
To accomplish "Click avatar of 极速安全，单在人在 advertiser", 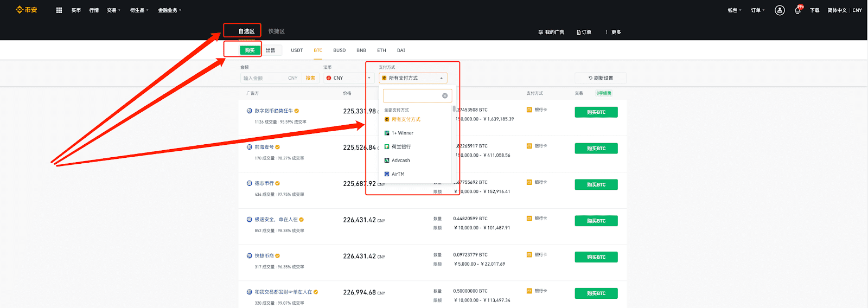I will click(250, 220).
